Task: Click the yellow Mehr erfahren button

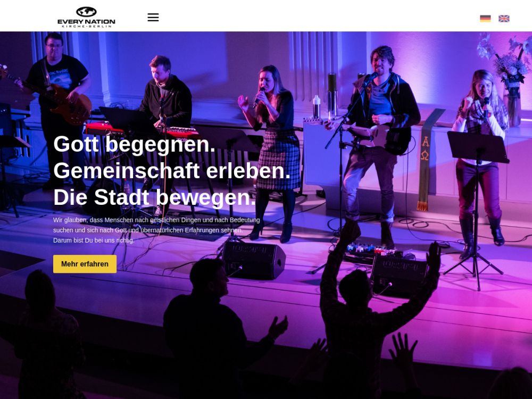Action: 85,264
